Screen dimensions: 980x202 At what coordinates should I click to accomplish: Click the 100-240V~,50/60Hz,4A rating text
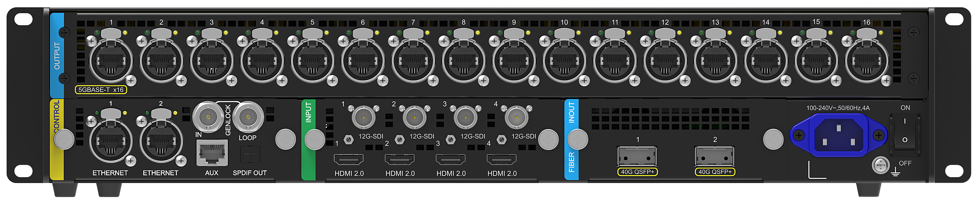(x=838, y=108)
